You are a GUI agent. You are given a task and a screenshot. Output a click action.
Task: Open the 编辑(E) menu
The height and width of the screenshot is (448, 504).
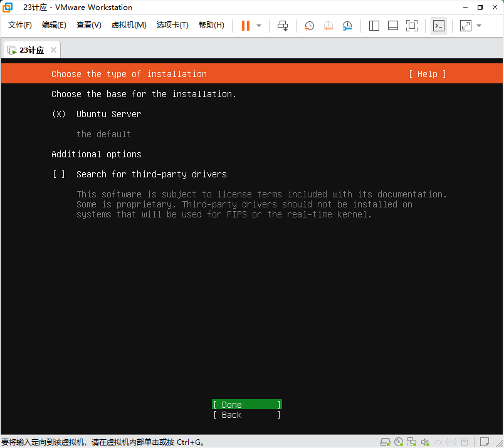click(x=54, y=25)
